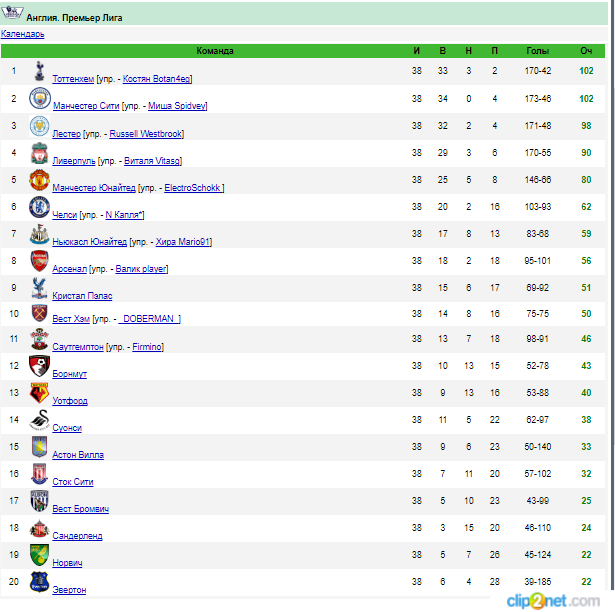Image resolution: width=615 pixels, height=612 pixels.
Task: Go to the Ньюкасл Юнайтед team page
Action: click(x=90, y=242)
